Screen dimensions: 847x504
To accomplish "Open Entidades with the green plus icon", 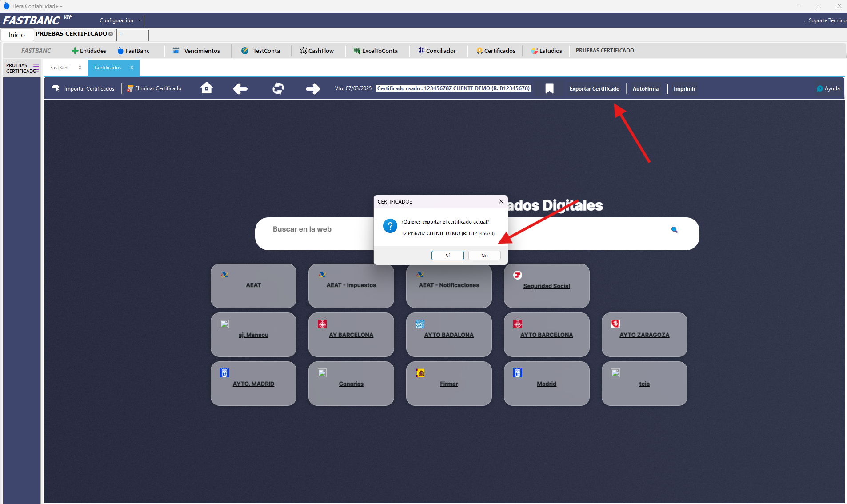I will 89,51.
